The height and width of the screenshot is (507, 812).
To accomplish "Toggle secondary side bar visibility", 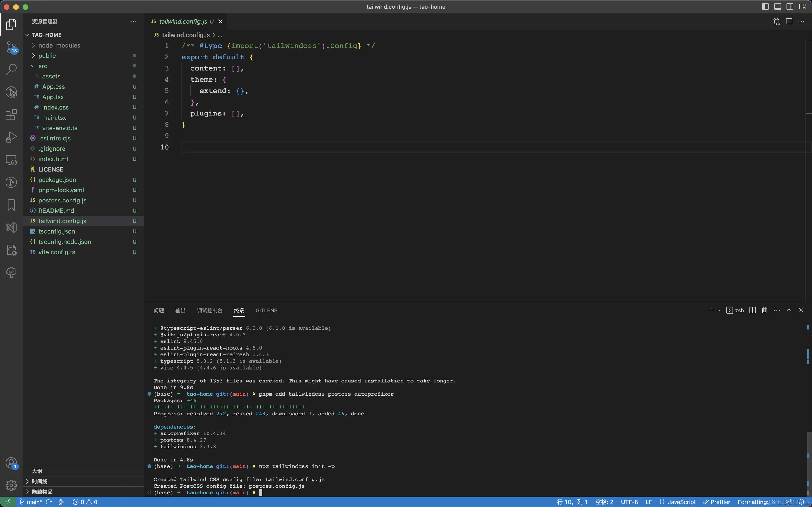I will point(790,7).
